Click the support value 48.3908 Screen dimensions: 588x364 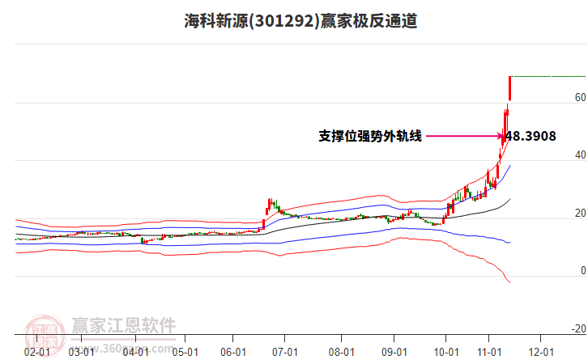(530, 136)
